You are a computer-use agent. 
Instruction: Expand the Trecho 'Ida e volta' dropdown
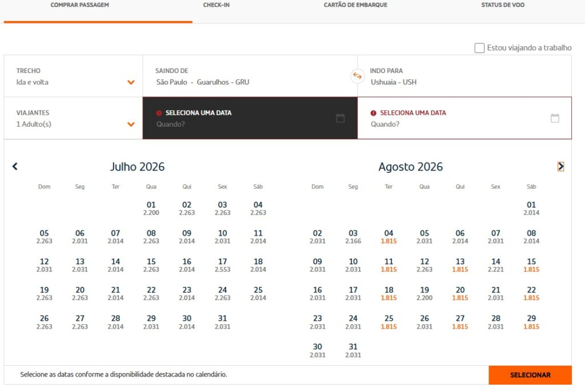(131, 82)
